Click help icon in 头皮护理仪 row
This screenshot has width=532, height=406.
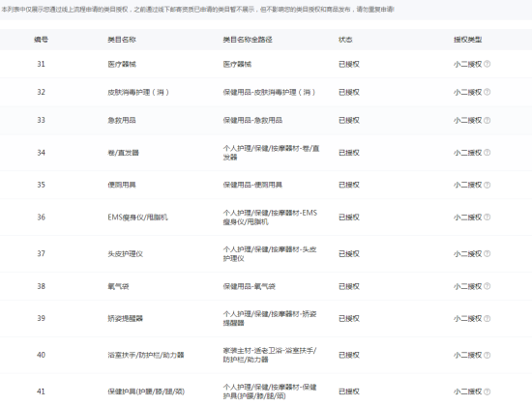click(x=487, y=253)
